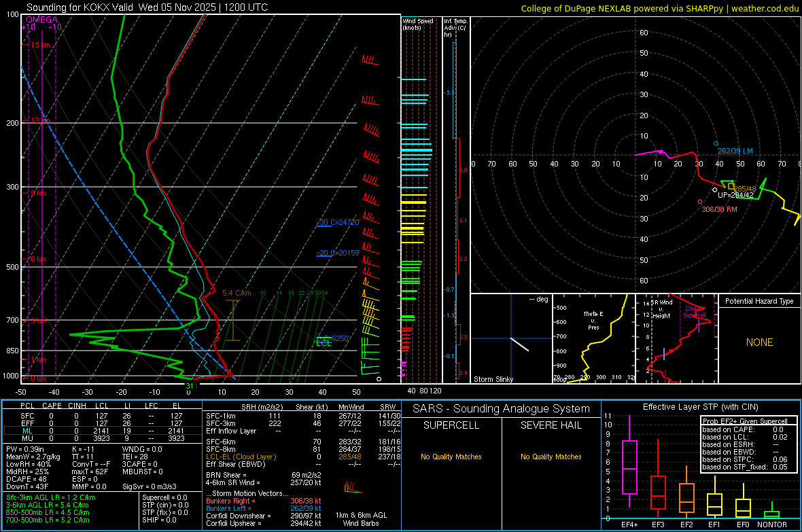Click the TEI = 28 value
802x532 pixels.
tap(135, 457)
